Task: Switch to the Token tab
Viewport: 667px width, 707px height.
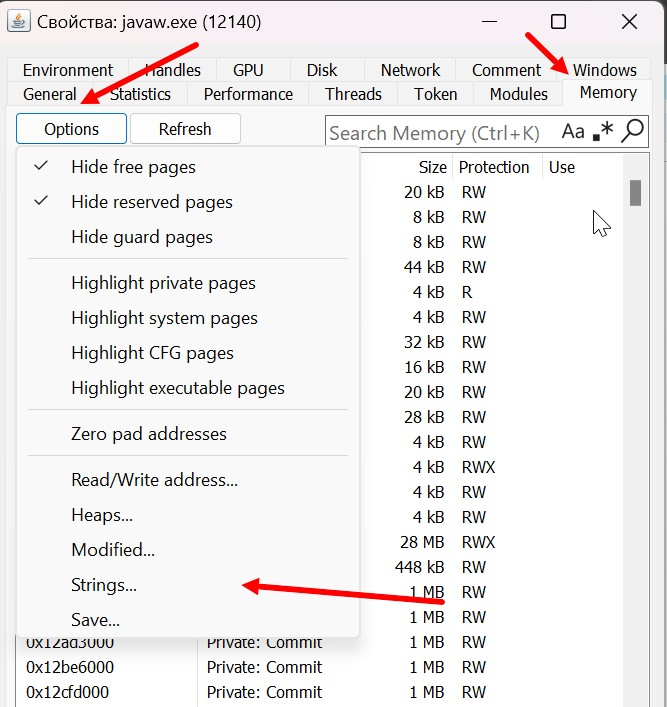Action: point(436,94)
